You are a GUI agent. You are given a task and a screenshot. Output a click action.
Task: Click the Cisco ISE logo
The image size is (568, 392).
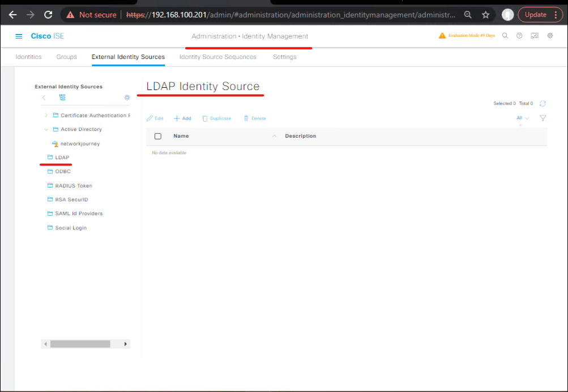click(x=47, y=36)
